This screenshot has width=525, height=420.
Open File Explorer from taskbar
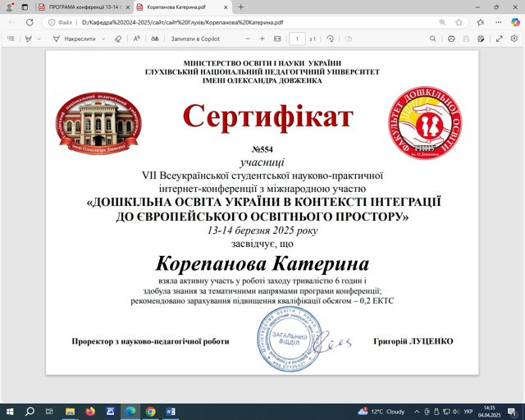(70, 412)
